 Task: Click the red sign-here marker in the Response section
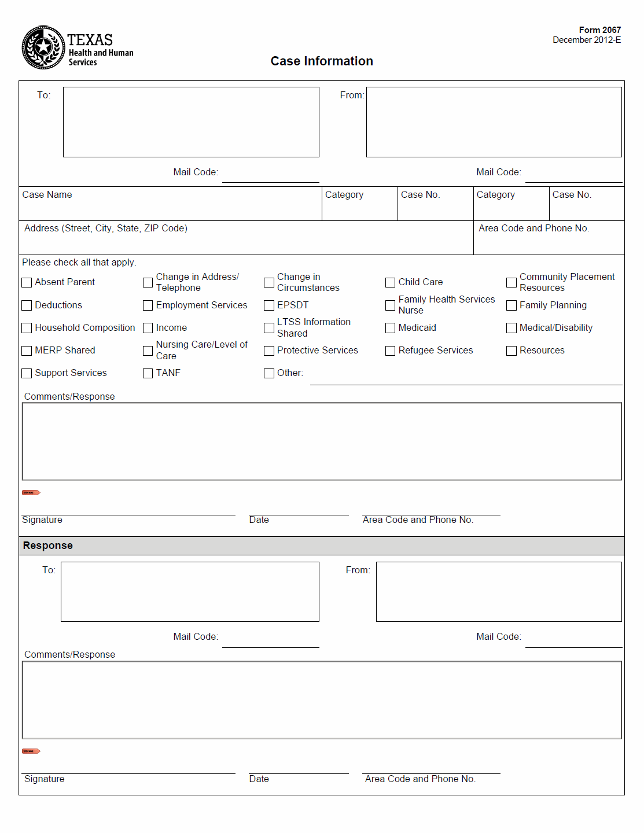pyautogui.click(x=31, y=751)
